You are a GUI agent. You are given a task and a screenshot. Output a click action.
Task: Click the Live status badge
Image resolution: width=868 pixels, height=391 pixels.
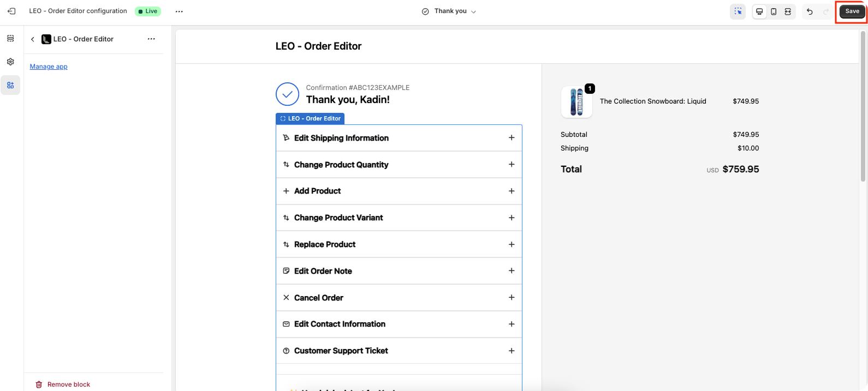pyautogui.click(x=148, y=11)
